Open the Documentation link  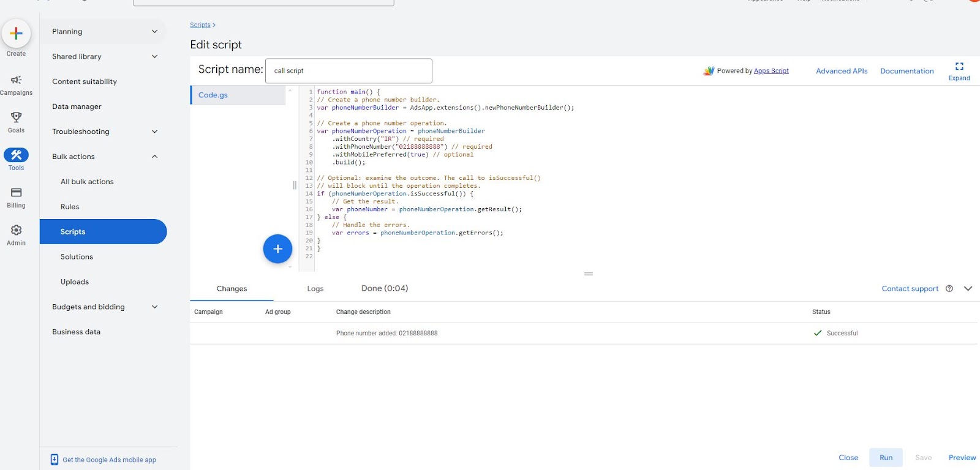pos(907,71)
